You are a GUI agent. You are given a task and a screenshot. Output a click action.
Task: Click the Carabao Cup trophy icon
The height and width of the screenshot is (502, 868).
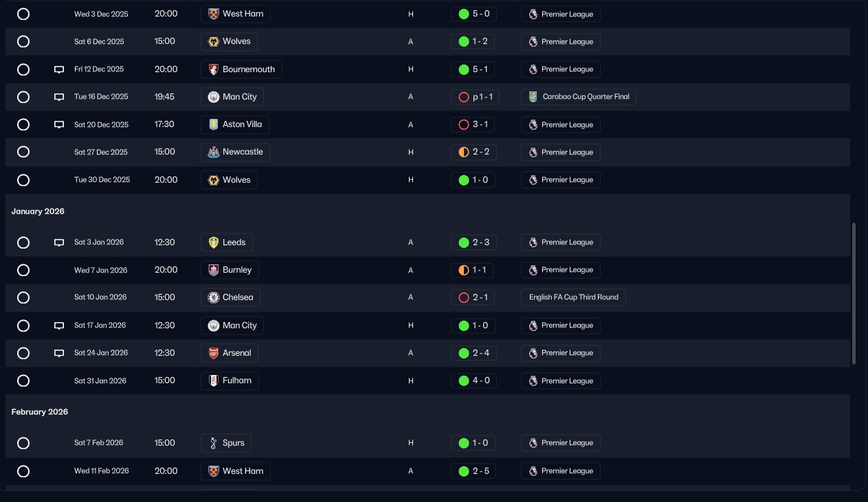click(533, 97)
